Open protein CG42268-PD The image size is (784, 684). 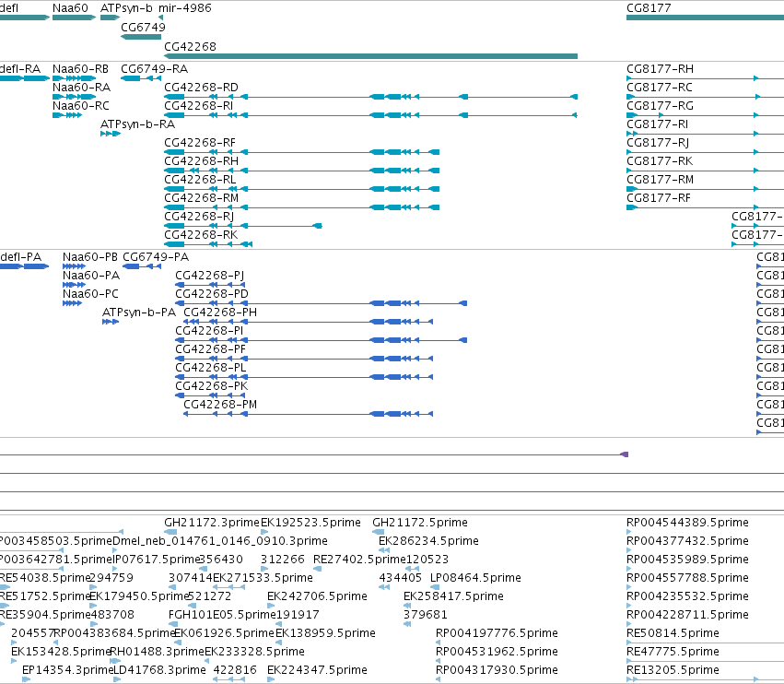pyautogui.click(x=212, y=294)
